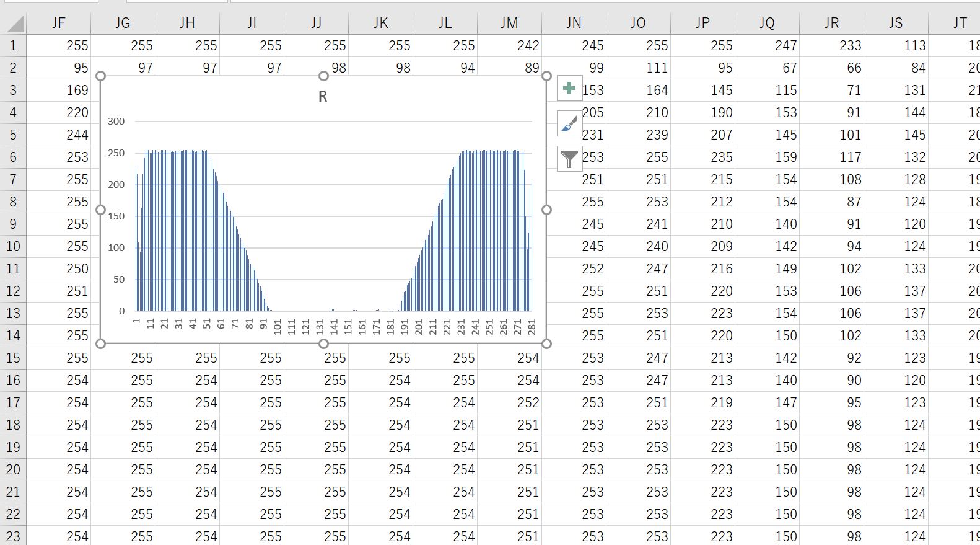Select column header JJ
Screen dimensions: 980x545
click(316, 23)
